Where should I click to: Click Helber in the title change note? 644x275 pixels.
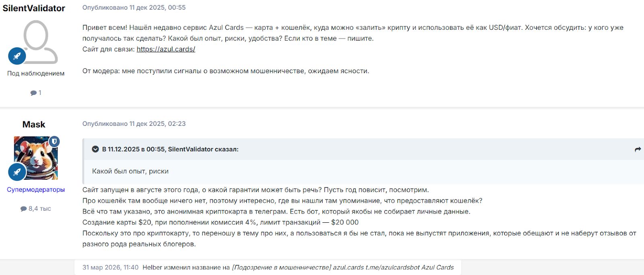point(153,267)
